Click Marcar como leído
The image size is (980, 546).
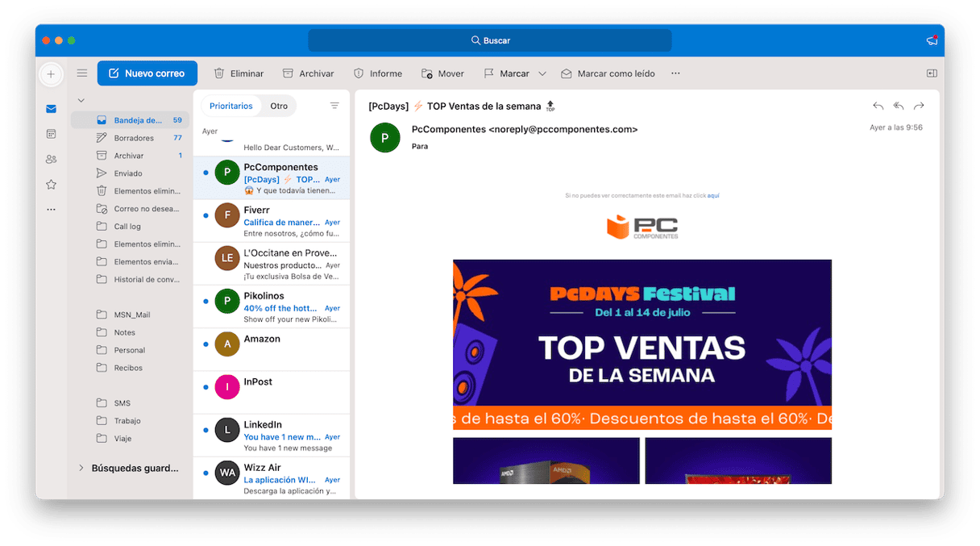coord(608,73)
